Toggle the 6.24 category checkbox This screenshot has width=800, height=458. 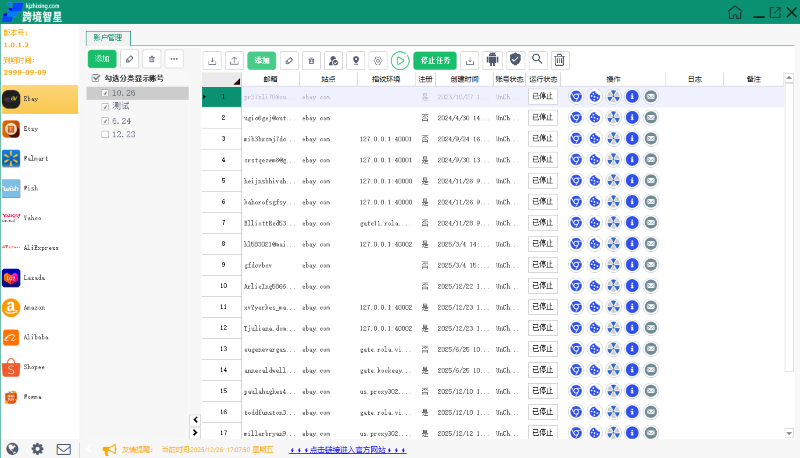point(106,120)
